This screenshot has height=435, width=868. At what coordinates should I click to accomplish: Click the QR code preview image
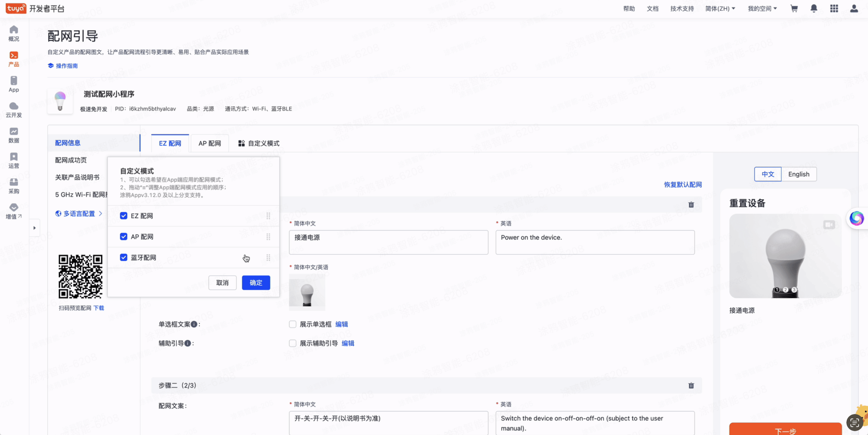coord(80,276)
